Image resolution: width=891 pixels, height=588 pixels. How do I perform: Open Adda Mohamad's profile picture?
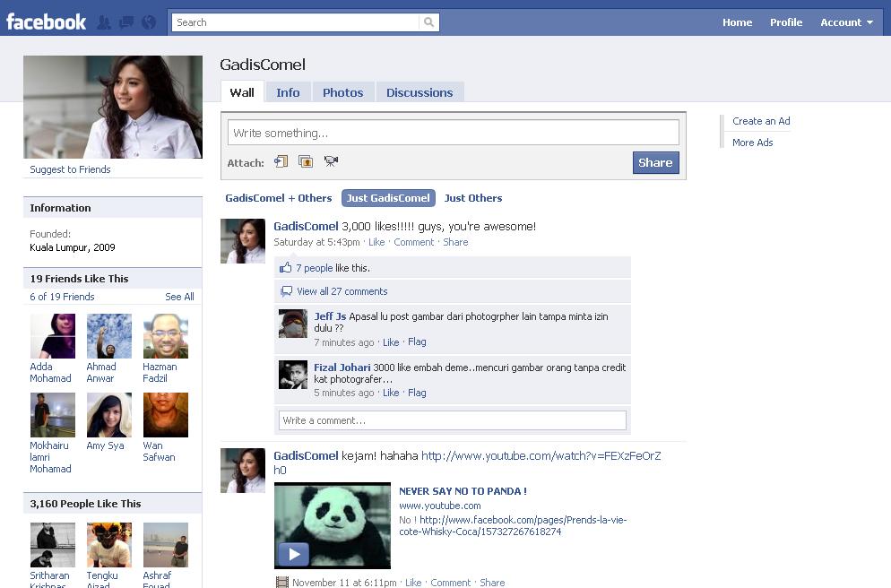pos(52,336)
